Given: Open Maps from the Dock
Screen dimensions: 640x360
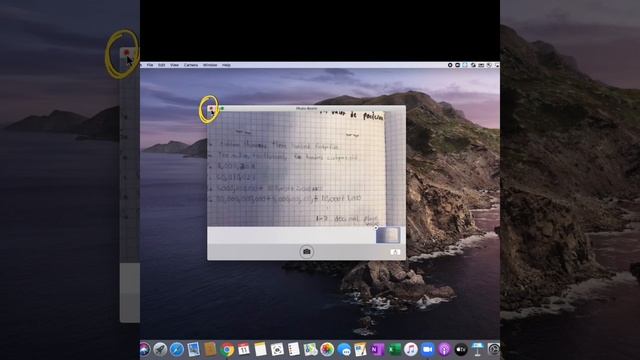Looking at the screenshot, I should tap(310, 349).
